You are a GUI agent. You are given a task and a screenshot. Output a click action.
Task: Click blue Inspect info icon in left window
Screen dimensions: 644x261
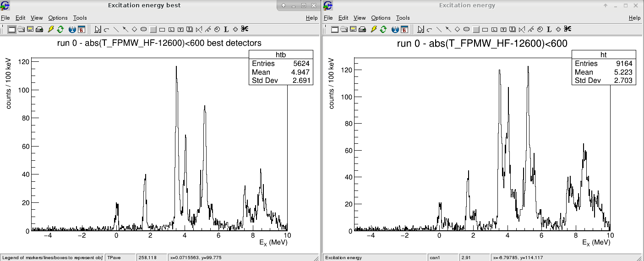coord(72,29)
